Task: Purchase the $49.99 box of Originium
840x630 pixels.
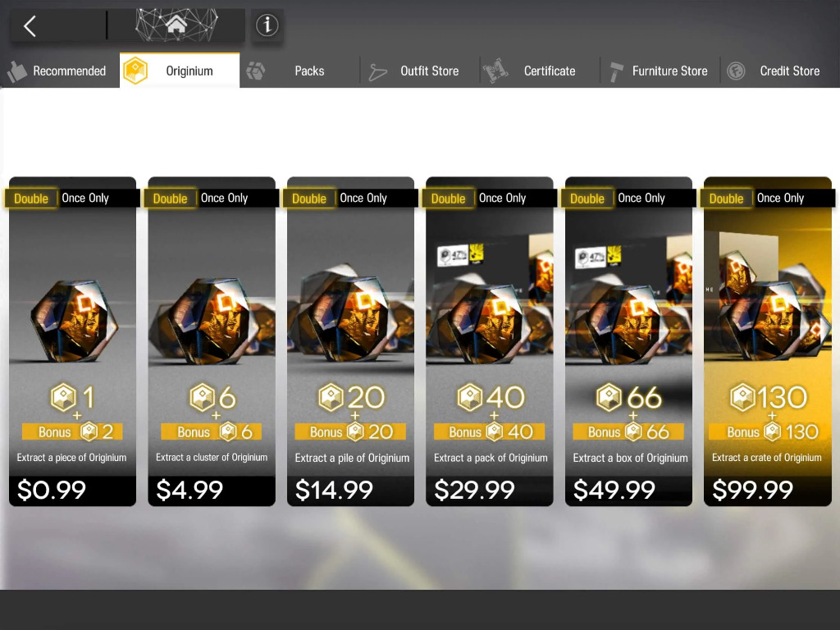Action: point(628,341)
